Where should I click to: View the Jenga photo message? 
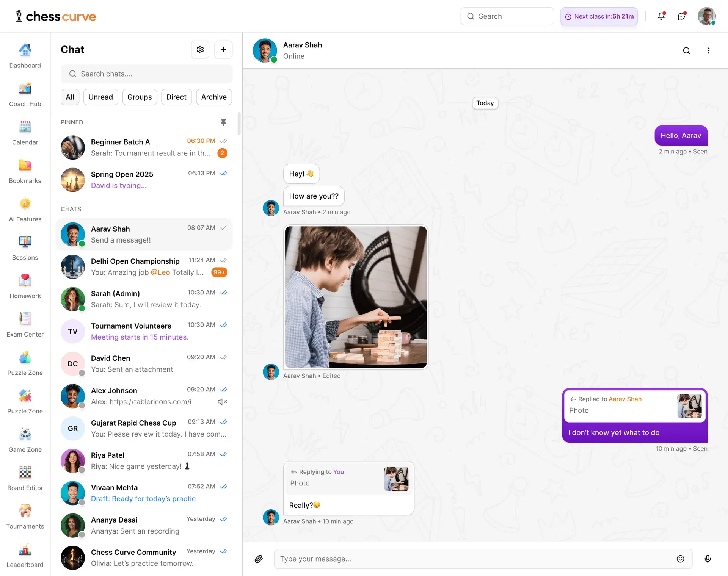tap(356, 297)
